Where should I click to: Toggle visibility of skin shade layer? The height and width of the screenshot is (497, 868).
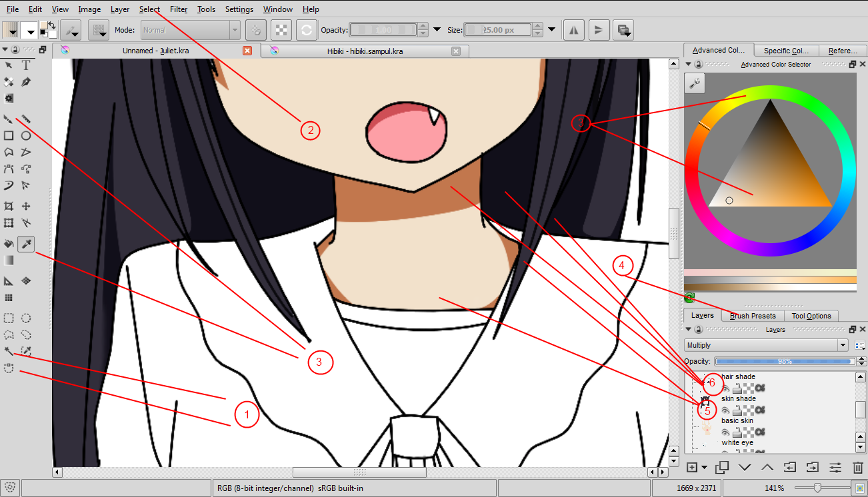[726, 410]
